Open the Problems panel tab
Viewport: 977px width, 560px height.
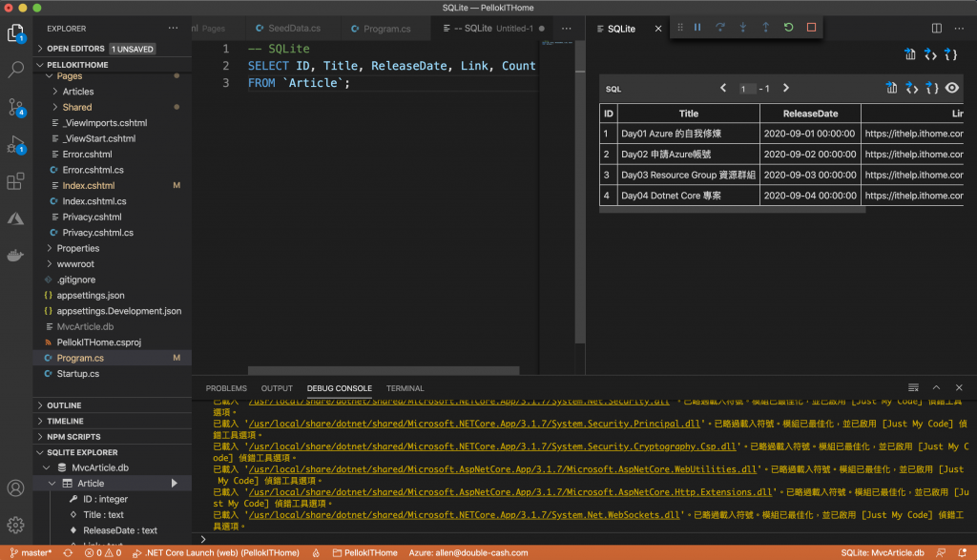[226, 388]
